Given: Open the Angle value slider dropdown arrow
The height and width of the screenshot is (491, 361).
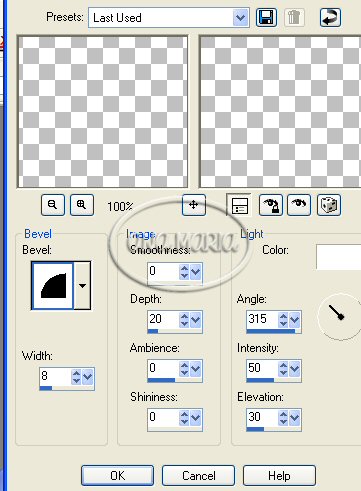Looking at the screenshot, I should [x=295, y=320].
